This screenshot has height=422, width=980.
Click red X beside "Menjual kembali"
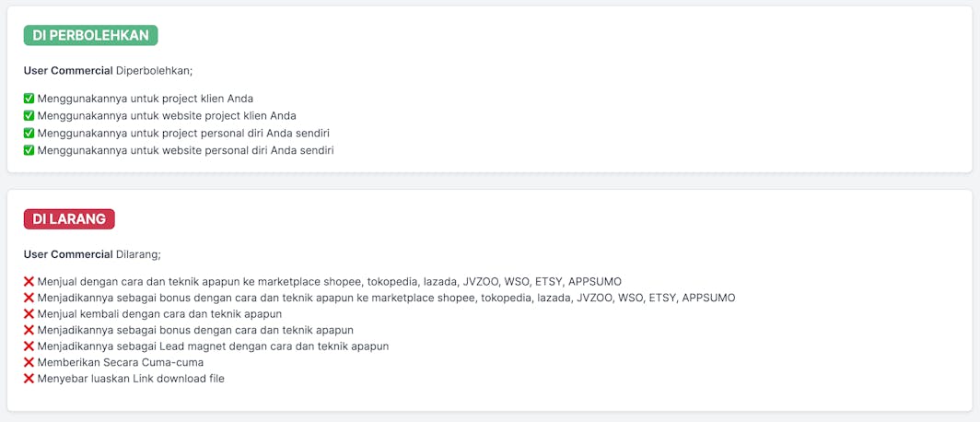(29, 314)
